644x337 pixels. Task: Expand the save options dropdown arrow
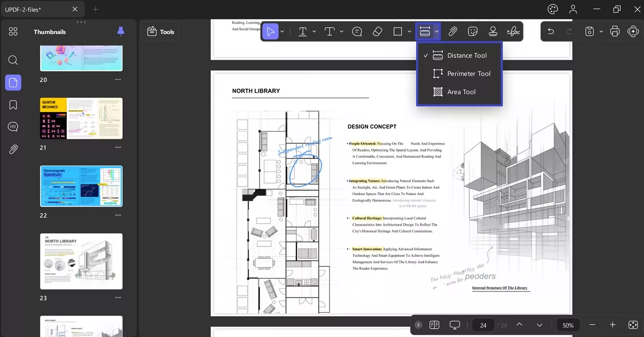601,32
